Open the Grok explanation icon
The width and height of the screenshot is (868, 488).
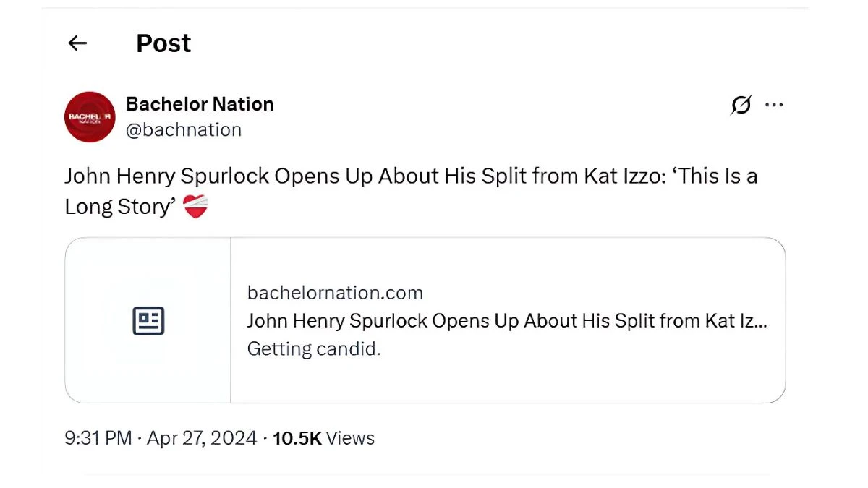pyautogui.click(x=741, y=105)
